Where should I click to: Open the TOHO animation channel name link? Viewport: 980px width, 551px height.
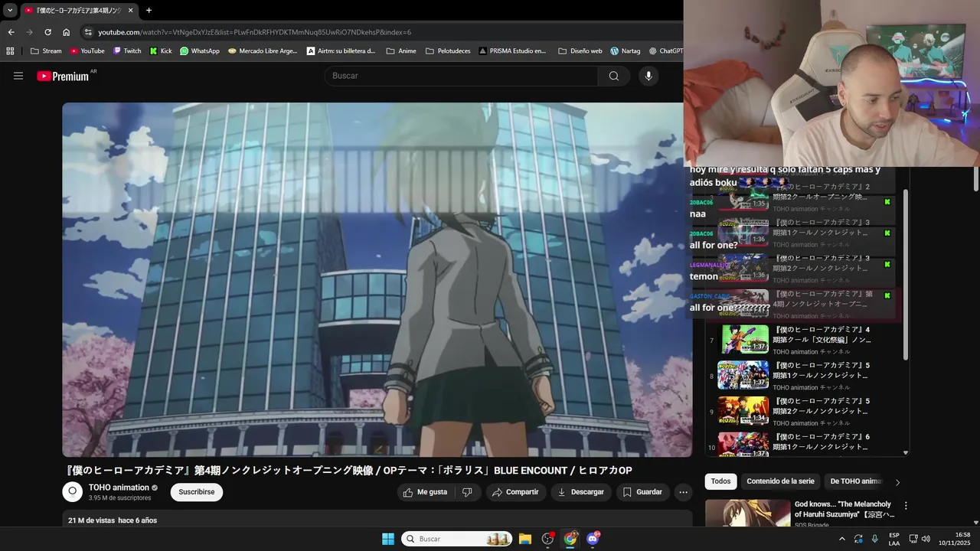click(x=119, y=487)
